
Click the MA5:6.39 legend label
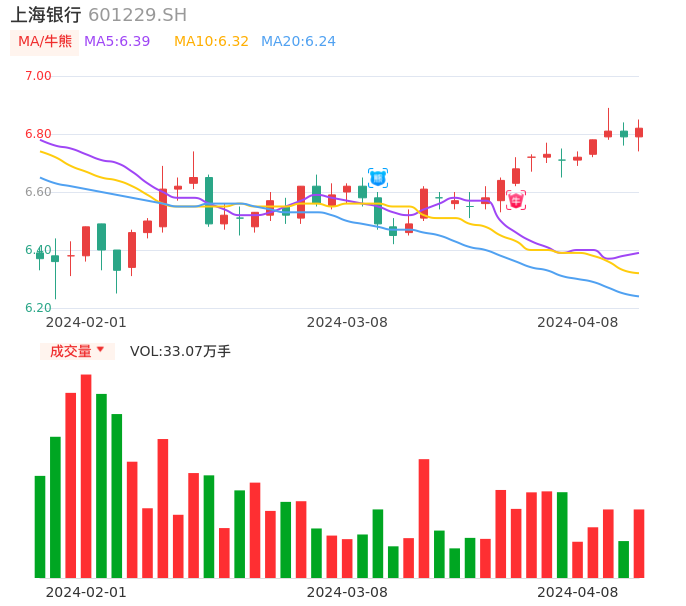[117, 42]
